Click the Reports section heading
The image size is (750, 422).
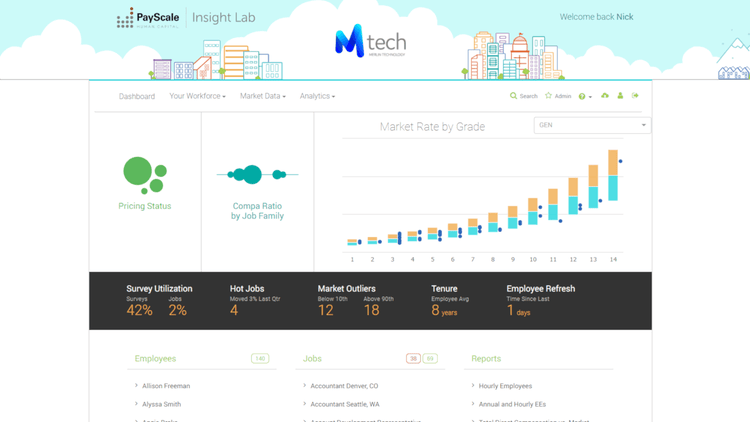pyautogui.click(x=486, y=358)
